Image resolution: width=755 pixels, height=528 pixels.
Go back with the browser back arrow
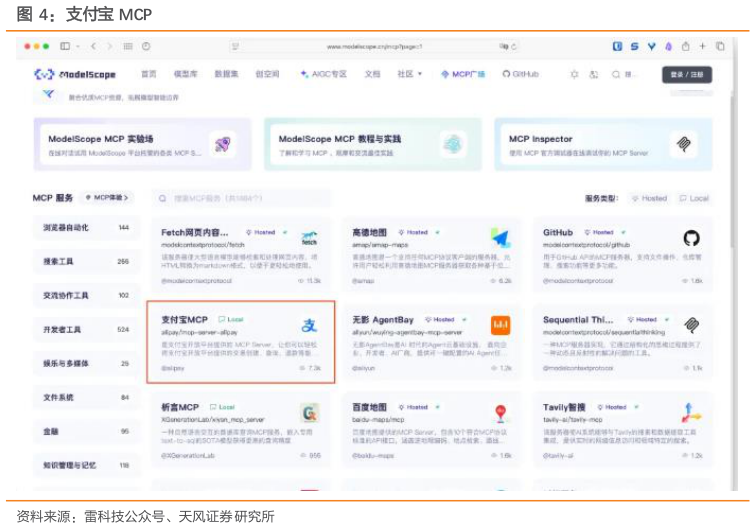tap(93, 46)
